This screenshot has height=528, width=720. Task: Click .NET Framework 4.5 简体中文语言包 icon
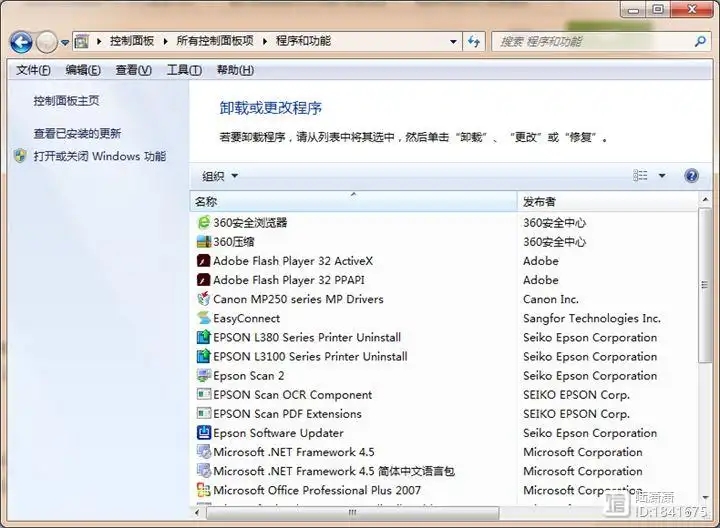coord(203,471)
